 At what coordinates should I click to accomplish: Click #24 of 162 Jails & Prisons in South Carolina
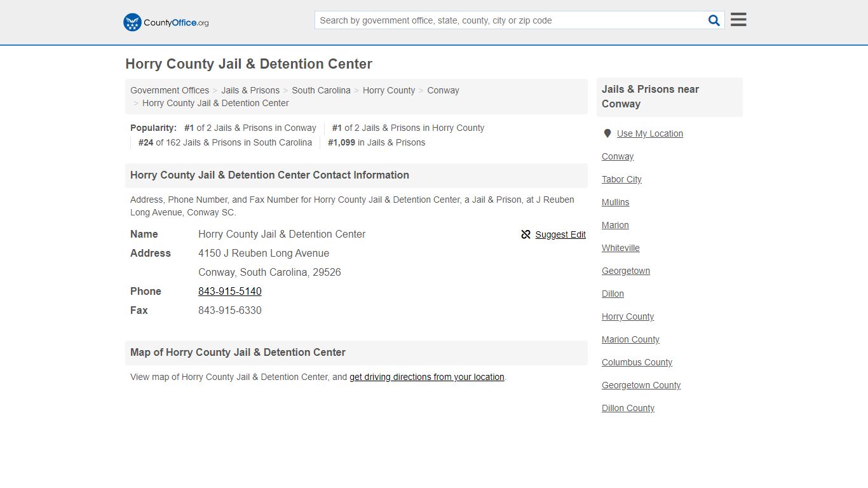tap(225, 142)
